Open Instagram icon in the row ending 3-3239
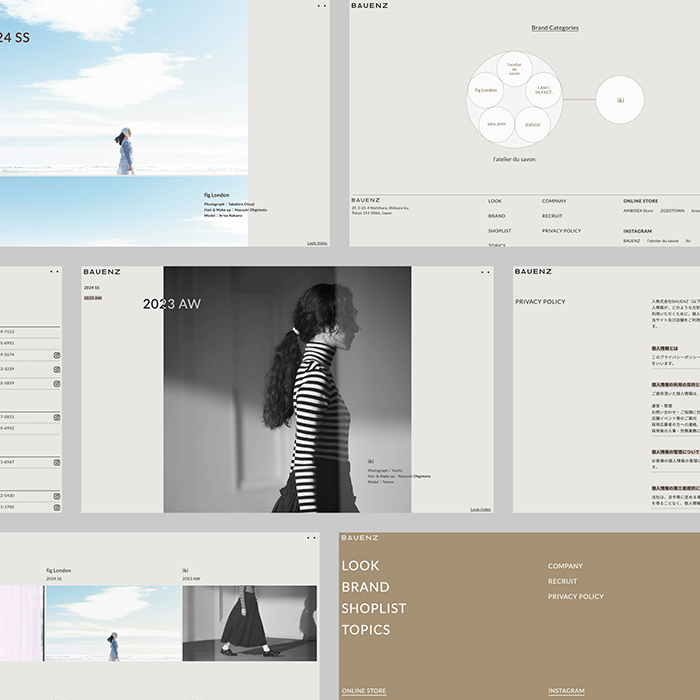This screenshot has width=700, height=700. [x=57, y=369]
